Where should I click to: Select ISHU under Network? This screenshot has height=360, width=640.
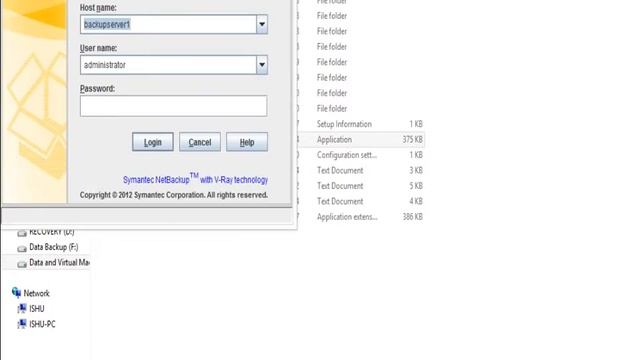click(x=37, y=309)
